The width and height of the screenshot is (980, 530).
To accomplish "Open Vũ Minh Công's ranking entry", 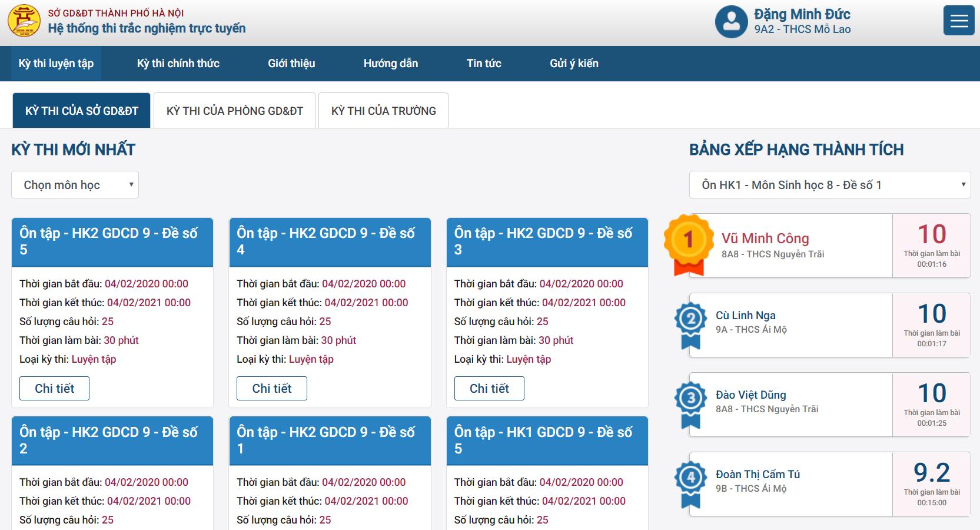I will pyautogui.click(x=765, y=238).
